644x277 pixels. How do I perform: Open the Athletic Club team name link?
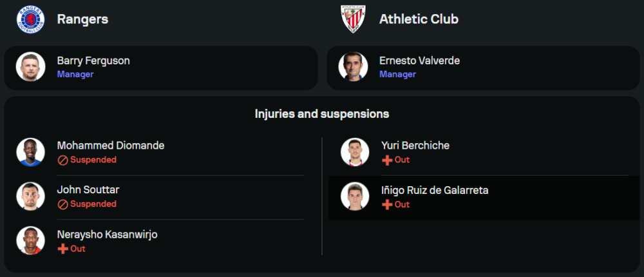coord(419,19)
